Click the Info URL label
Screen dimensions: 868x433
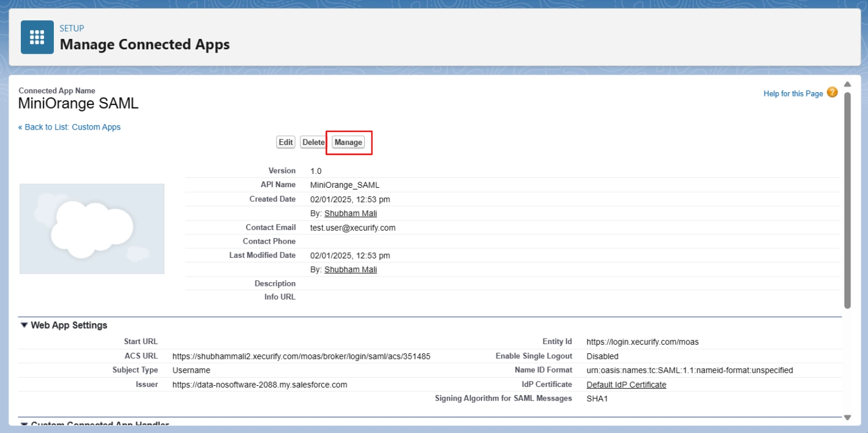(280, 297)
